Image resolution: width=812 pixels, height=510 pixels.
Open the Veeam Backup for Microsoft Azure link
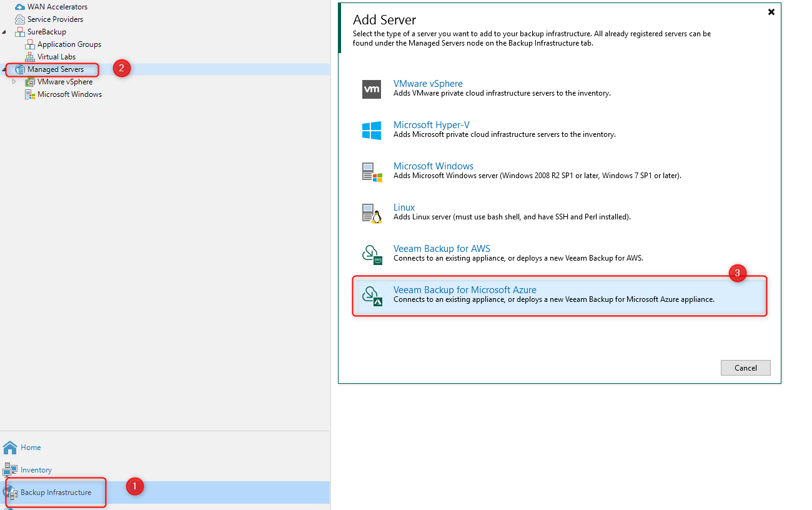[x=465, y=290]
